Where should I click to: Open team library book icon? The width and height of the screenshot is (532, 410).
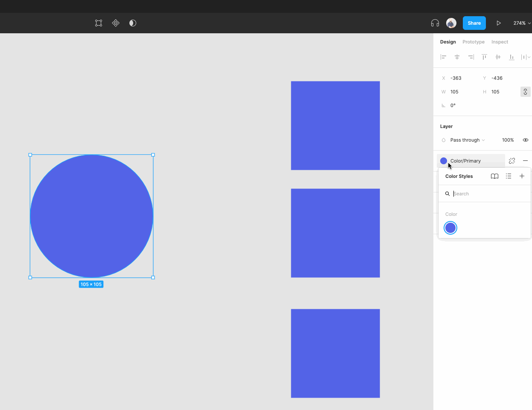(495, 176)
